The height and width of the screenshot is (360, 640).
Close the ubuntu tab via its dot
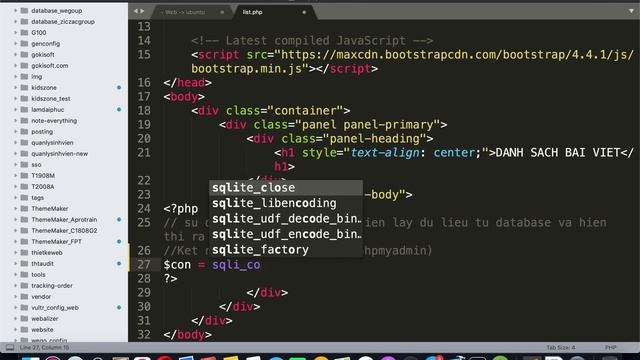(x=222, y=12)
